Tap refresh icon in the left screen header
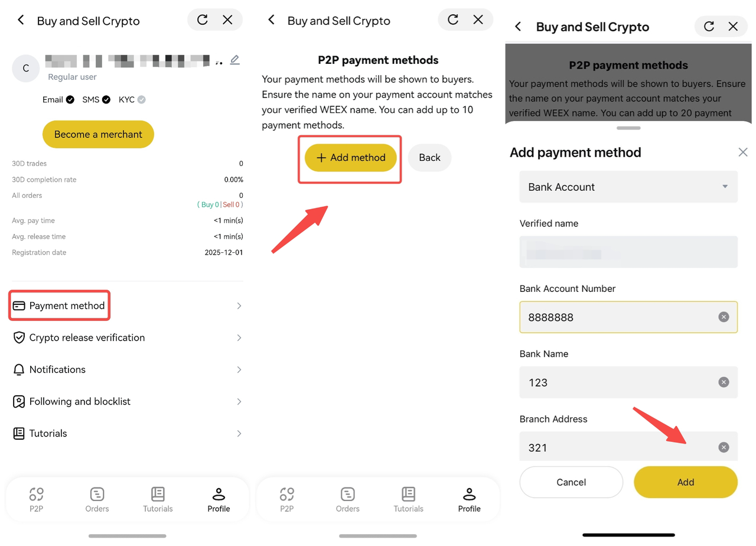The height and width of the screenshot is (546, 756). pos(202,20)
